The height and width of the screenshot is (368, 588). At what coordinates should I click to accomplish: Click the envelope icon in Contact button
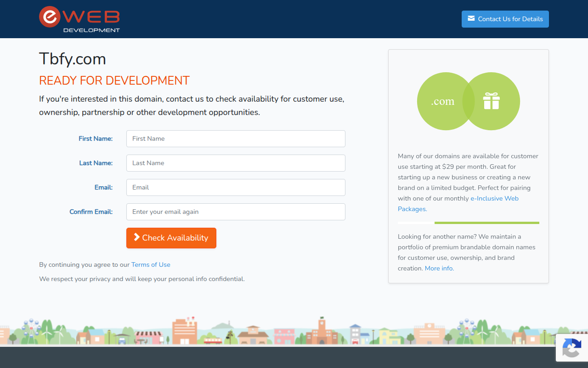tap(471, 18)
